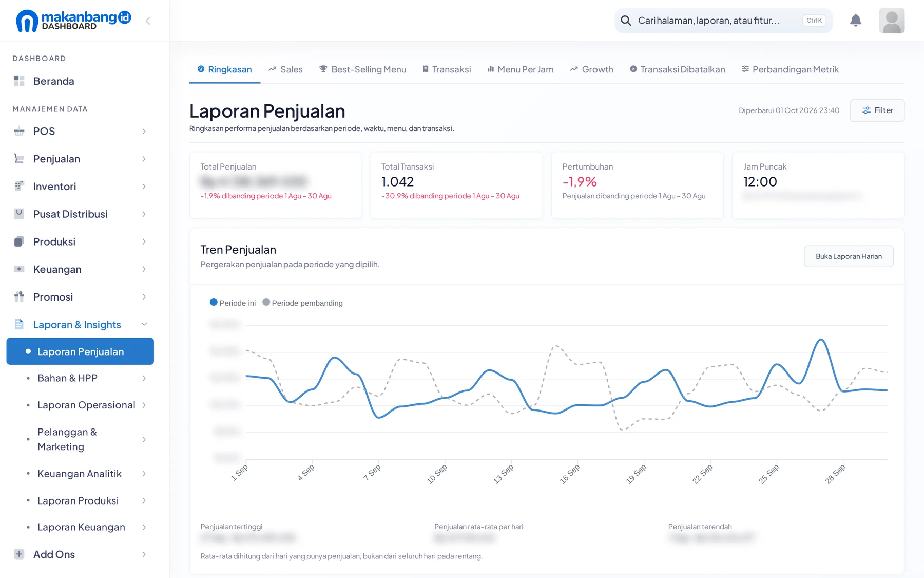
Task: Click the Beranda dashboard grid icon
Action: click(19, 81)
